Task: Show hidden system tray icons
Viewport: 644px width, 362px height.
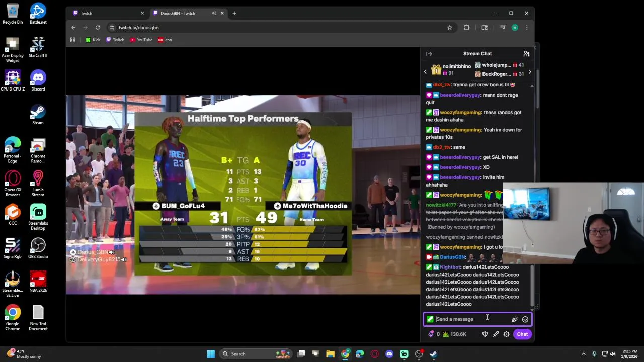Action: 584,354
